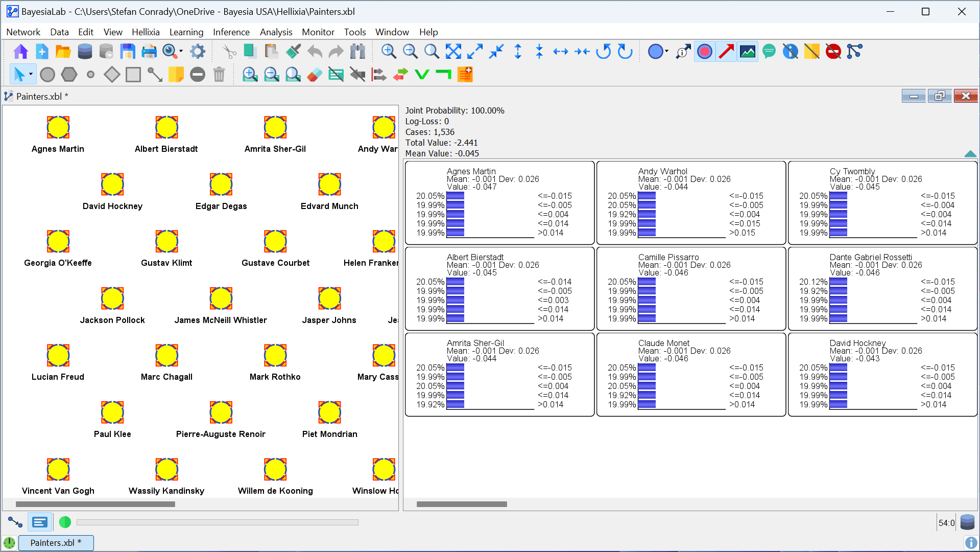This screenshot has height=552, width=980.
Task: Click the best-fit zoom icon with four arrows
Action: (453, 52)
